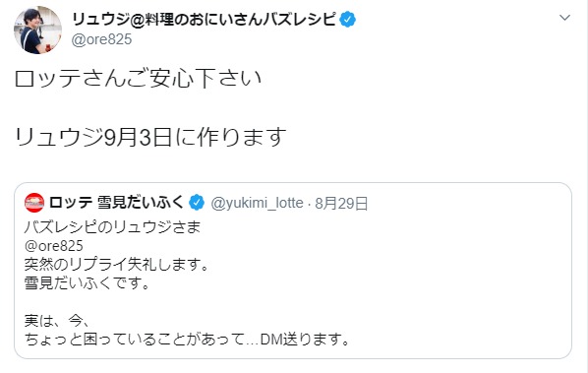Open @ore825 handle under the display name
This screenshot has height=373, width=588.
101,39
